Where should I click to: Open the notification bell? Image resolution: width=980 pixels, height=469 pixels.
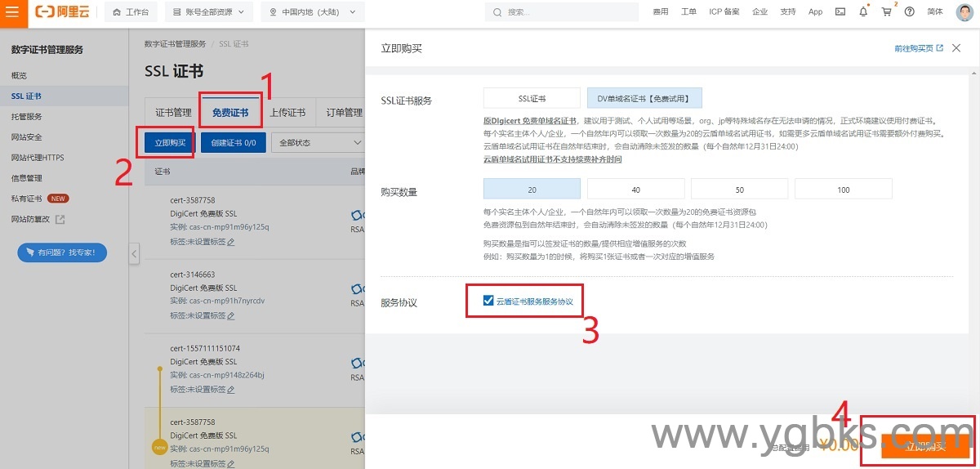coord(863,12)
